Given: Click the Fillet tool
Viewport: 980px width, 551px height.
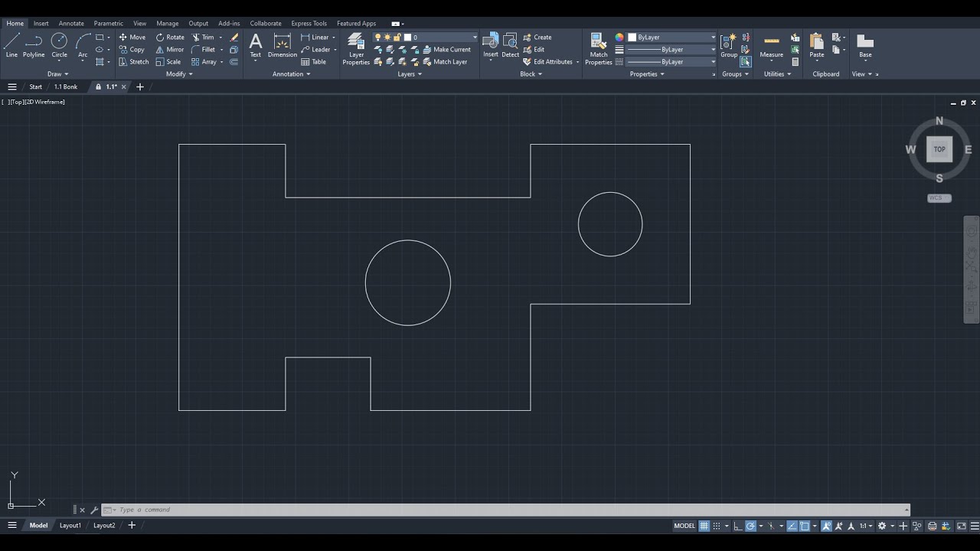Looking at the screenshot, I should point(204,49).
